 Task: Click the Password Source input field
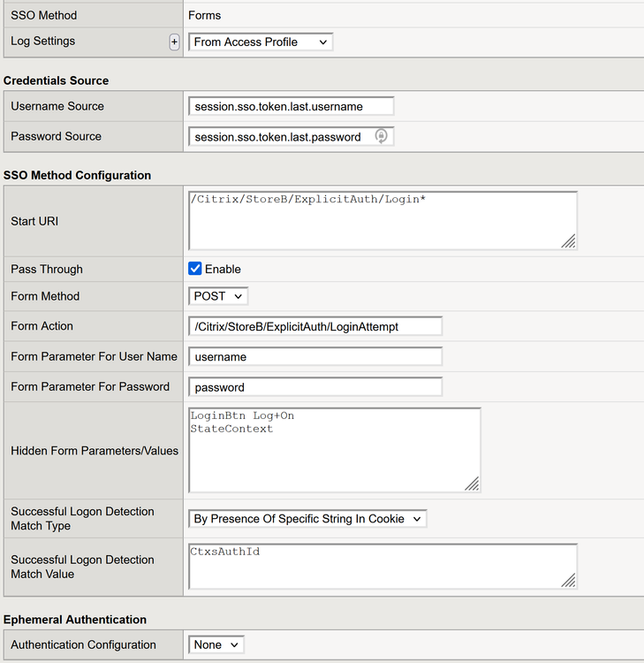(279, 137)
